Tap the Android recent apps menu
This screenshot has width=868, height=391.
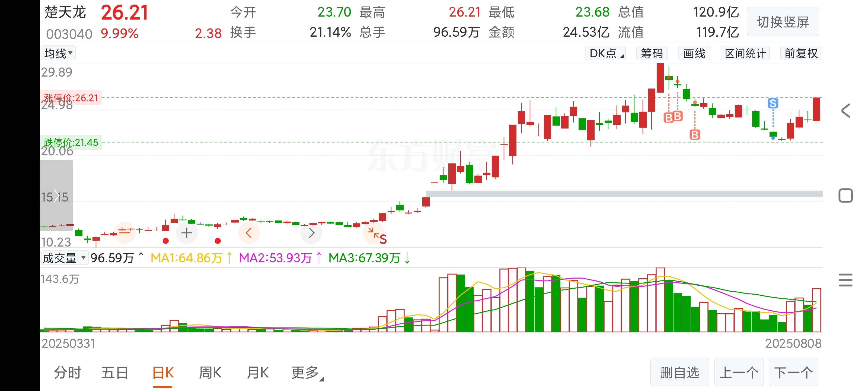[x=846, y=280]
